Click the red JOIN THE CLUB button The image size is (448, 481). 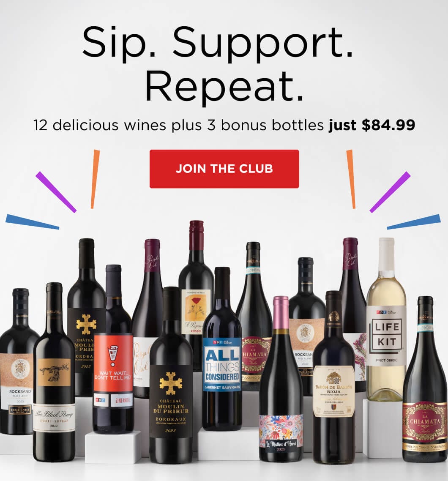(x=224, y=169)
